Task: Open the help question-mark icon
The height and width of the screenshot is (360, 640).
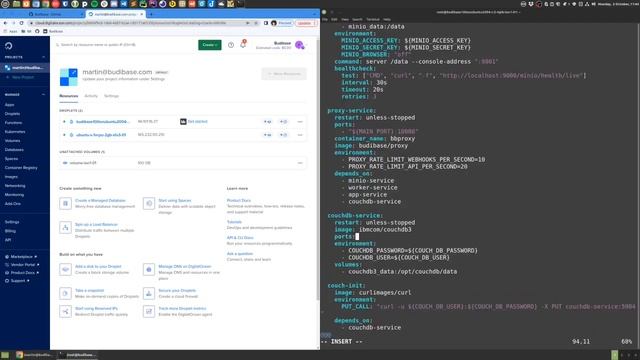Action: tap(231, 45)
